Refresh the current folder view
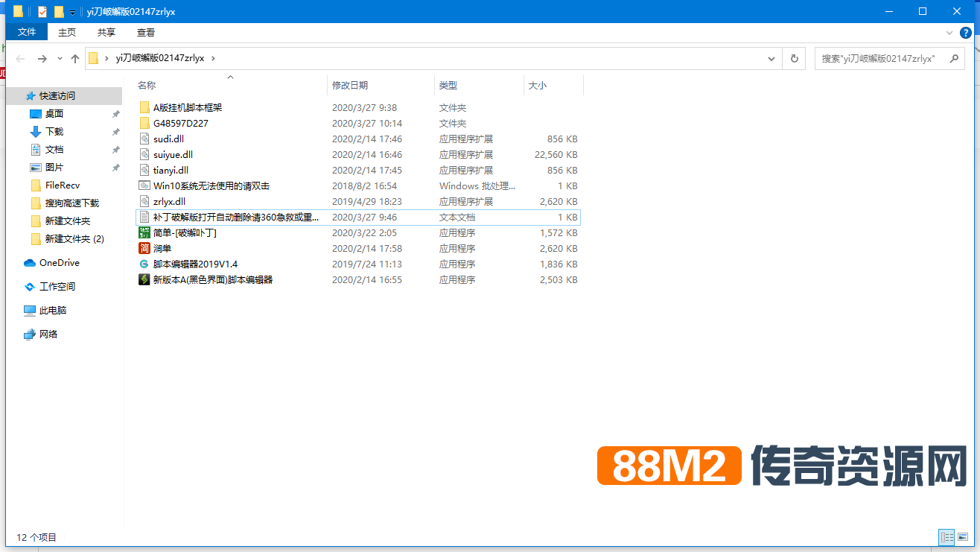 pyautogui.click(x=795, y=58)
